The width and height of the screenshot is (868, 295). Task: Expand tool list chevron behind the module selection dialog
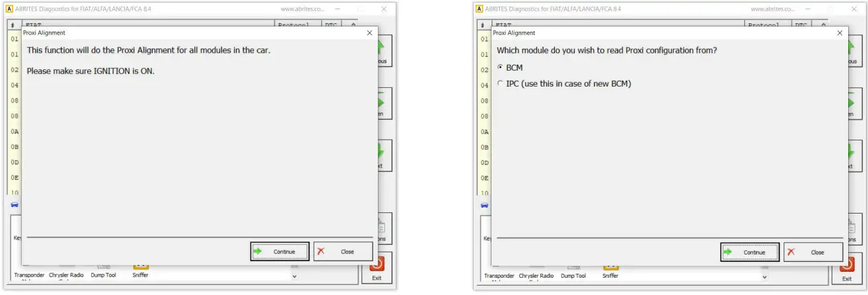765,276
